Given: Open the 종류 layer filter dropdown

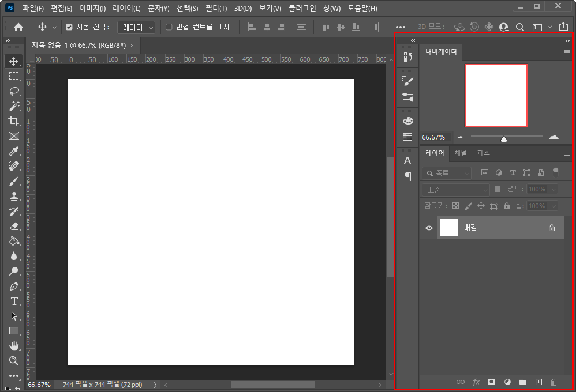Looking at the screenshot, I should (x=446, y=173).
